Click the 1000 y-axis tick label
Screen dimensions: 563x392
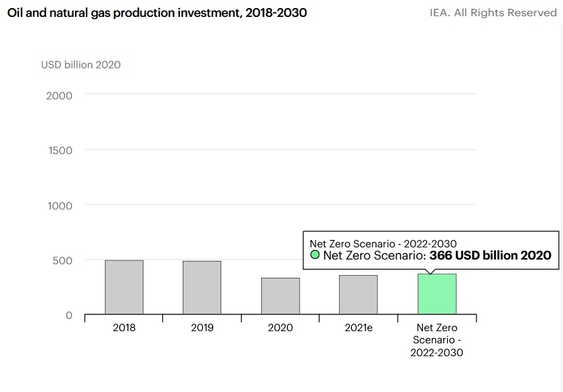click(60, 205)
